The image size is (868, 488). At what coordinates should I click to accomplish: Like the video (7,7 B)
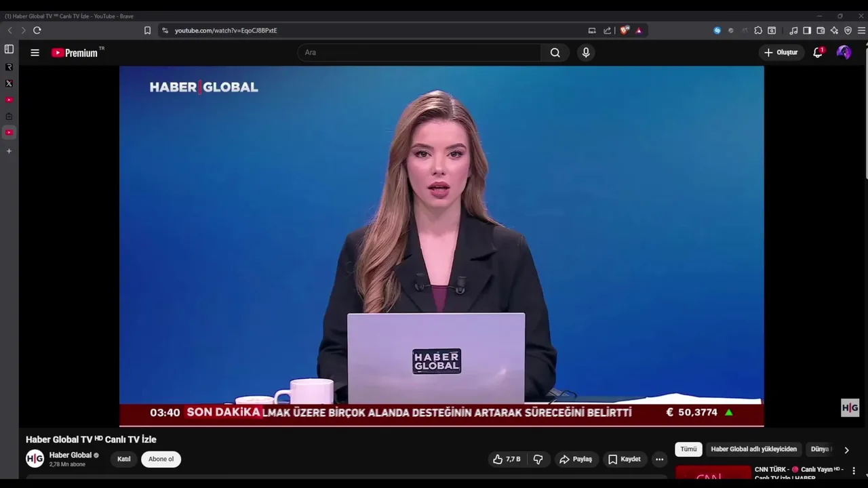(507, 459)
